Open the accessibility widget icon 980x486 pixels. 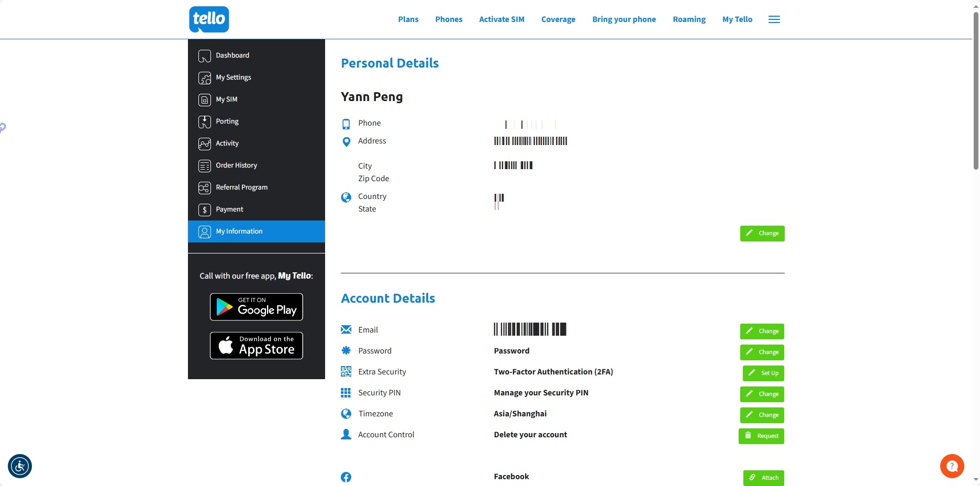tap(20, 466)
